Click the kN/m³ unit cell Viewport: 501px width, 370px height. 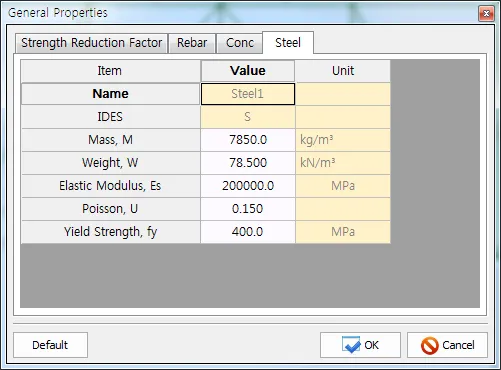coord(343,163)
